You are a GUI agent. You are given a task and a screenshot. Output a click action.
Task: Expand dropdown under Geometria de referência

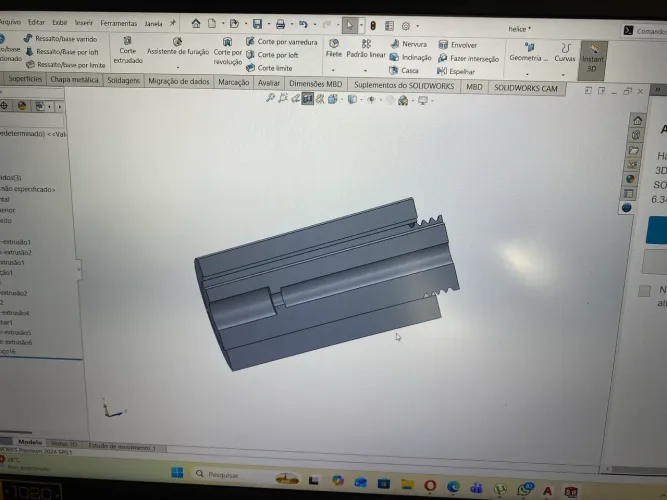[x=527, y=74]
